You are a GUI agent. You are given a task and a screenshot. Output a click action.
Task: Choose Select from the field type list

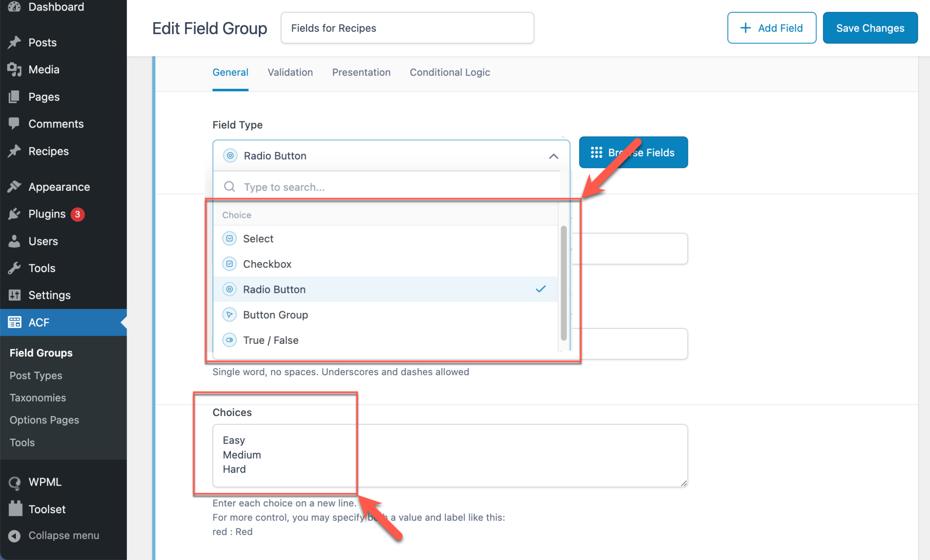tap(258, 238)
